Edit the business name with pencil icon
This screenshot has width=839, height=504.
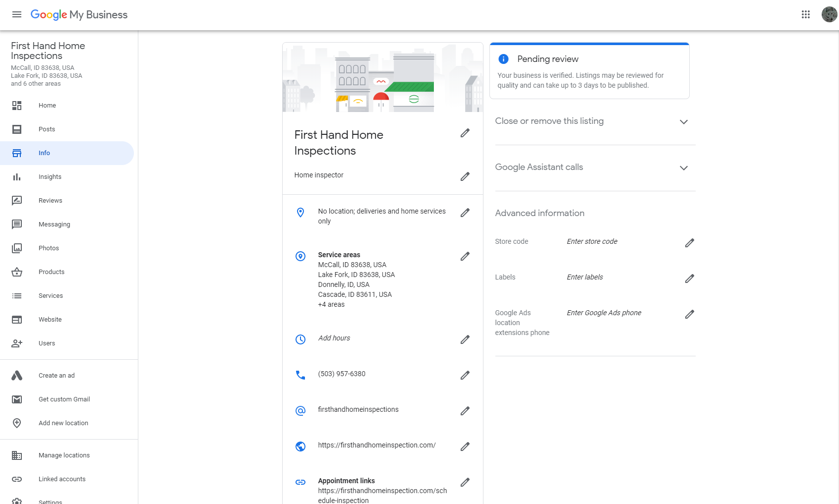(465, 133)
